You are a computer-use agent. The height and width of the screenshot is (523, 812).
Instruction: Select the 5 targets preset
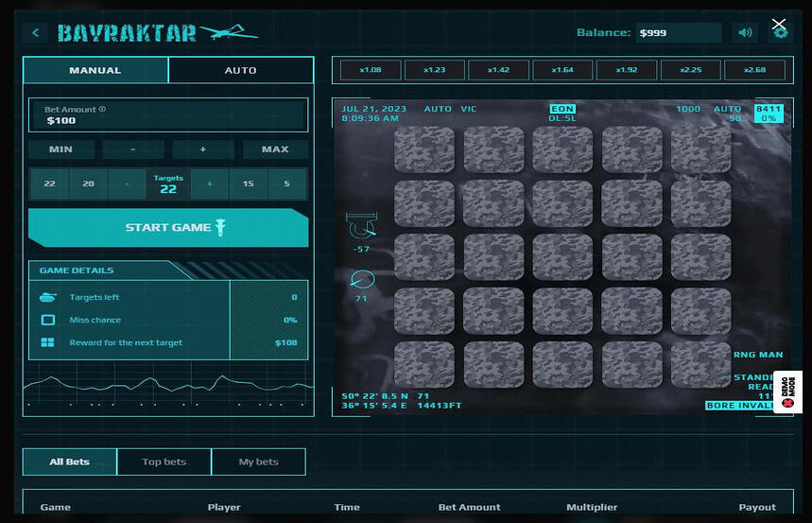tap(286, 183)
